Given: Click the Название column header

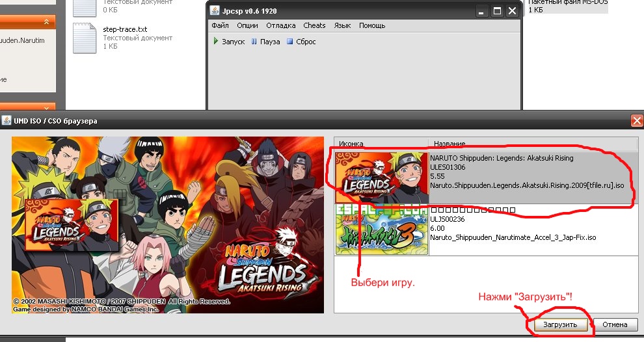Looking at the screenshot, I should (533, 144).
